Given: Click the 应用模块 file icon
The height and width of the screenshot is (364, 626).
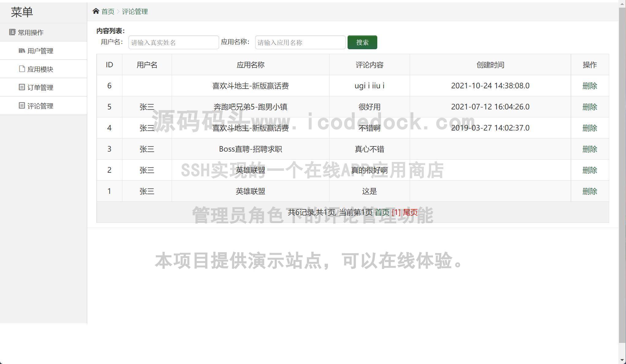Looking at the screenshot, I should point(22,69).
